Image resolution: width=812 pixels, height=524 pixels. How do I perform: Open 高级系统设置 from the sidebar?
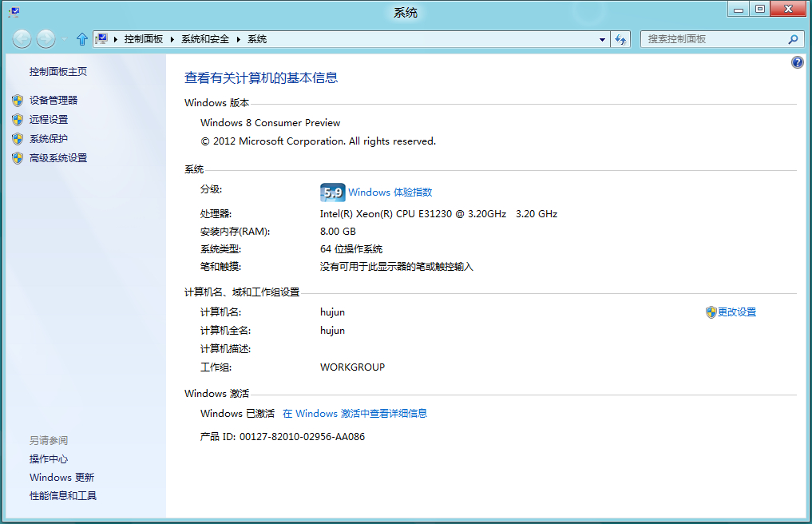point(58,157)
